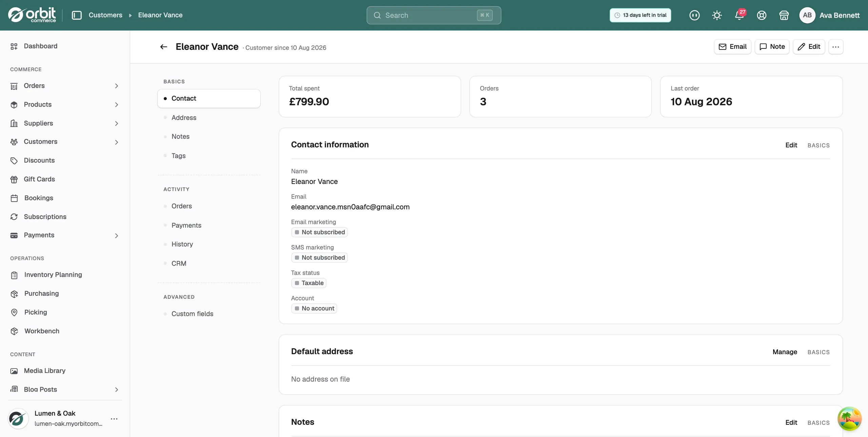The image size is (868, 437).
Task: Click the 13 days left in trial badge
Action: (640, 15)
